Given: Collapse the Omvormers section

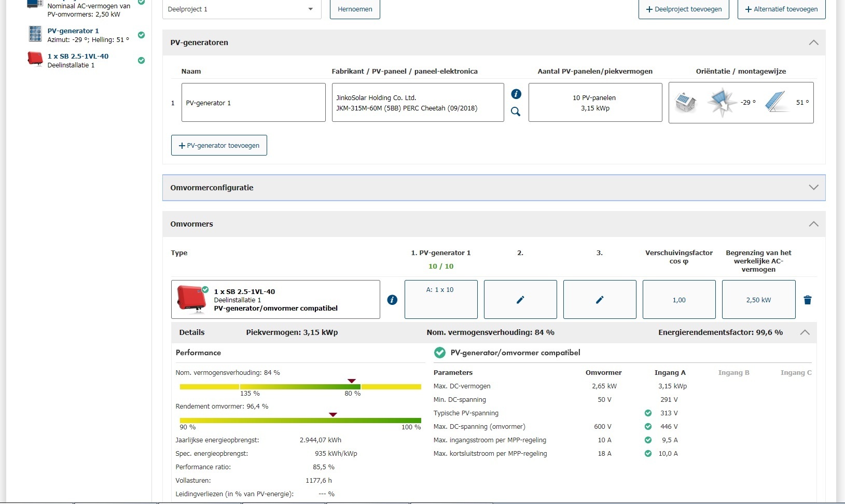Looking at the screenshot, I should point(813,224).
